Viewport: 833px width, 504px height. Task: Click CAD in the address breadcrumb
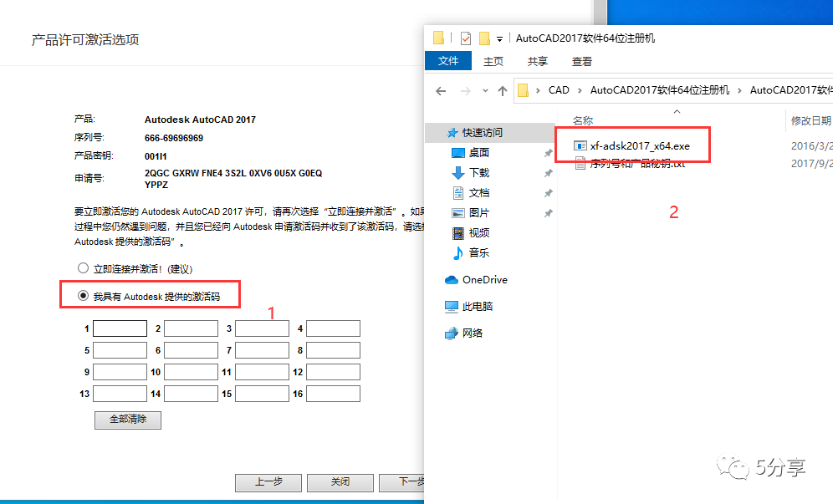(559, 90)
